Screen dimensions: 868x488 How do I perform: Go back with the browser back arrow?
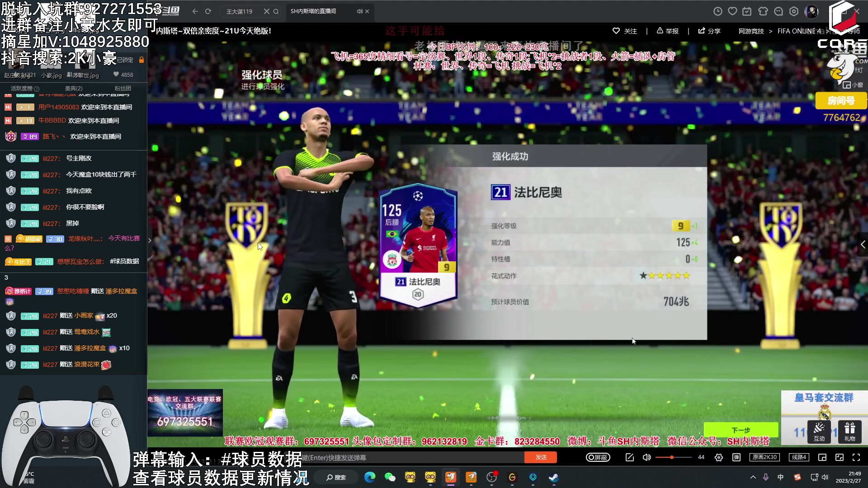(195, 11)
